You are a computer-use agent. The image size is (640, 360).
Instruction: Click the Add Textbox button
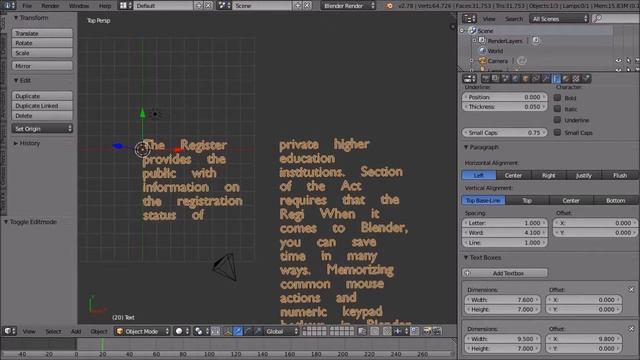click(505, 273)
